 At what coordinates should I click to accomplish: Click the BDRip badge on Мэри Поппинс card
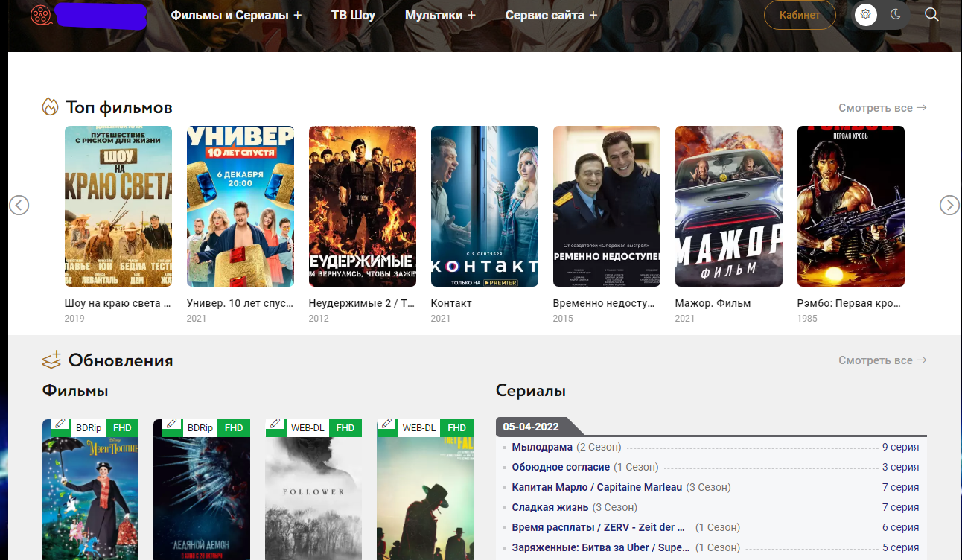click(x=89, y=428)
